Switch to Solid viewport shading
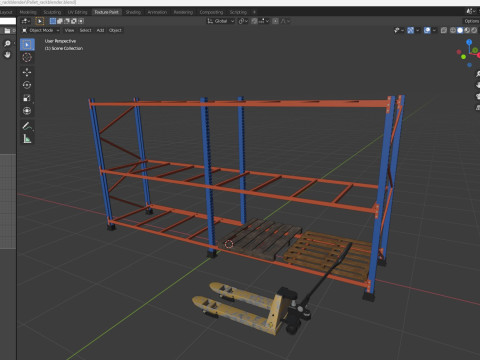The image size is (480, 360). pyautogui.click(x=460, y=30)
